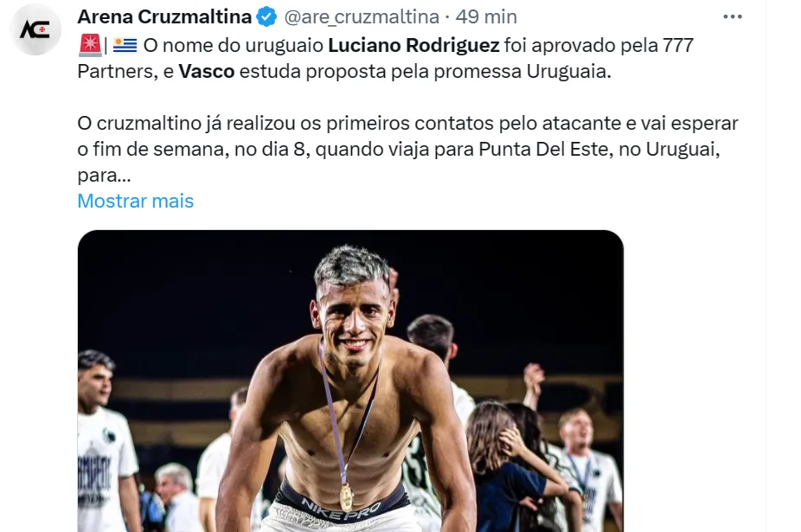Click the words Punta Del Este
This screenshot has width=801, height=532.
[536, 149]
